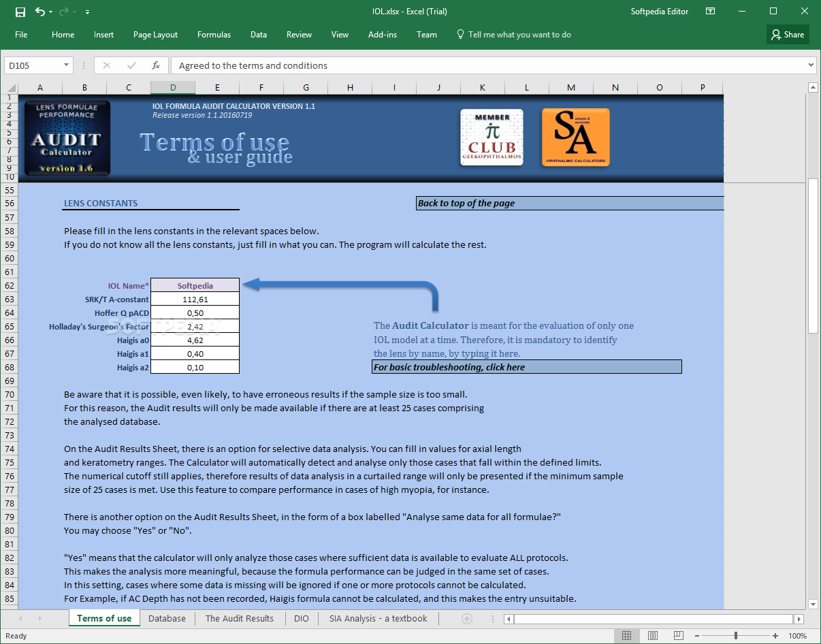The height and width of the screenshot is (644, 821).
Task: Go to next sheet tab arrow
Action: click(39, 619)
